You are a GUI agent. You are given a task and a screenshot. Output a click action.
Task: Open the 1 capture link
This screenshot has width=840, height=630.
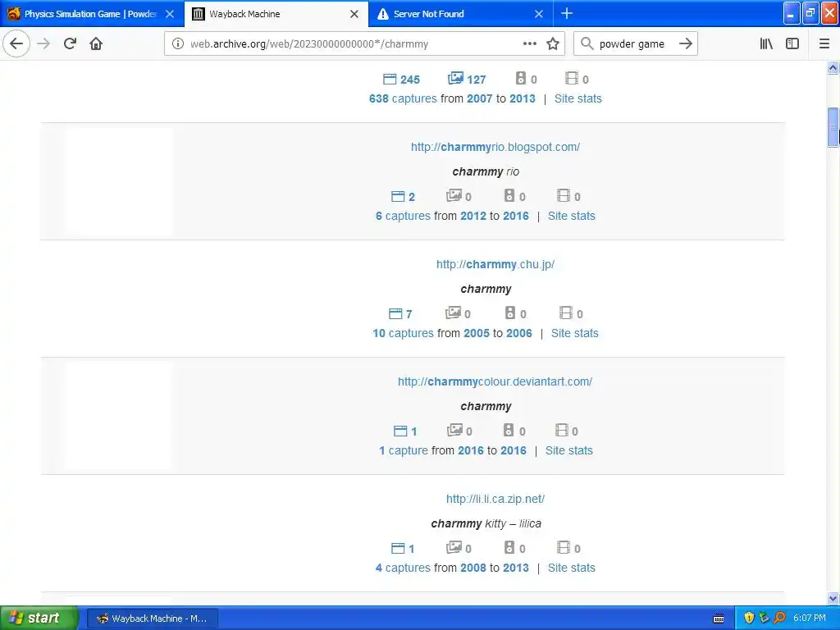404,450
